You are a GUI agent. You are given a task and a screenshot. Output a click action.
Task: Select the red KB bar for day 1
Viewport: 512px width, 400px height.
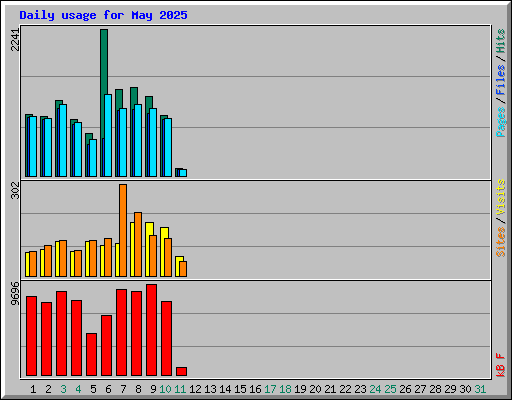tap(31, 336)
